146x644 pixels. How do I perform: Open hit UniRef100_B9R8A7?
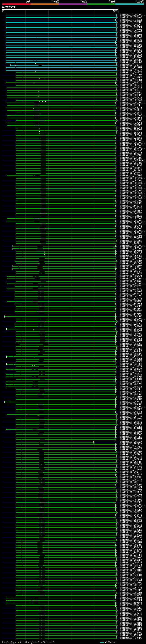131,37
